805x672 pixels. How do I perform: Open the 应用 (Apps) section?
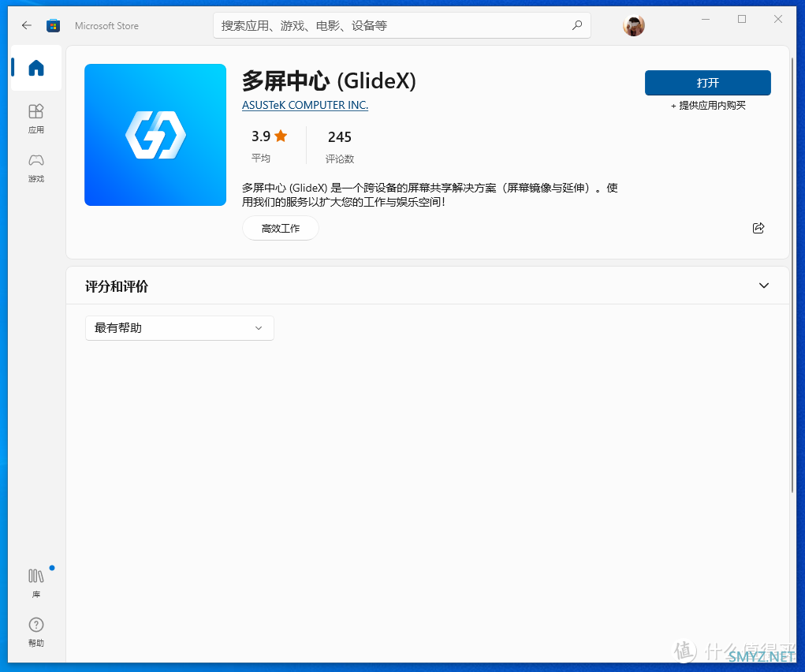click(x=36, y=118)
